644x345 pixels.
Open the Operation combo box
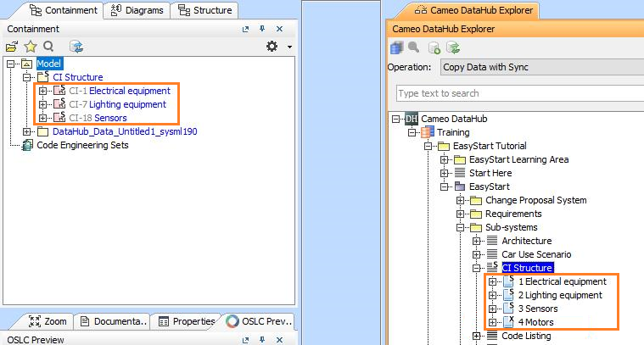tap(542, 67)
